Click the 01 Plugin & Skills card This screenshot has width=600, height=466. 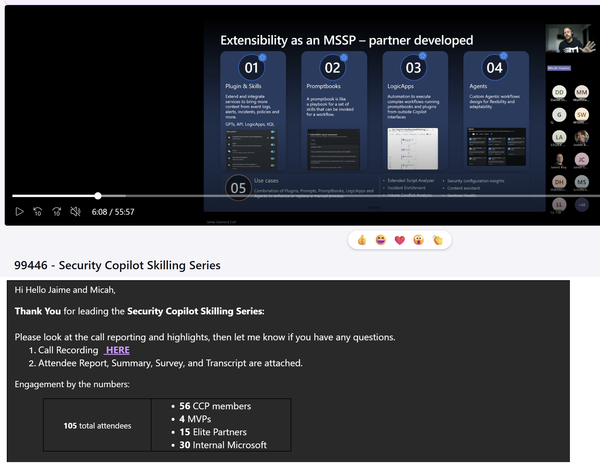coord(253,110)
